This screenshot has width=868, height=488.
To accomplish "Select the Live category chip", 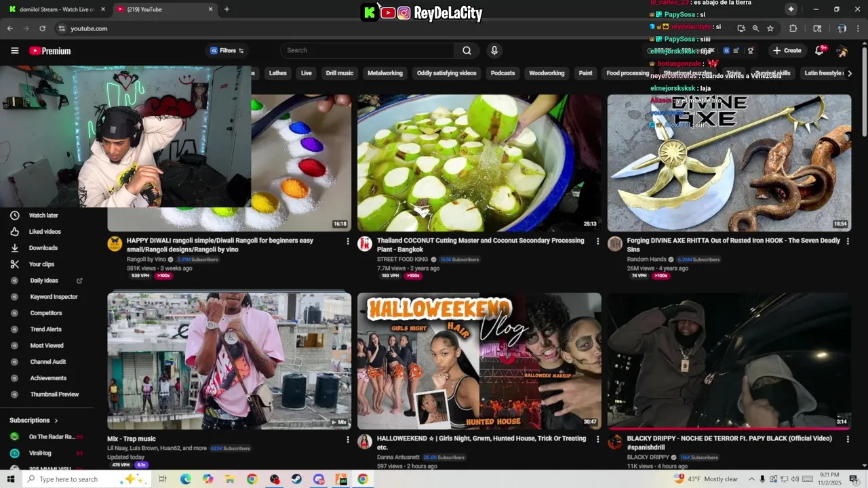I will click(x=307, y=73).
